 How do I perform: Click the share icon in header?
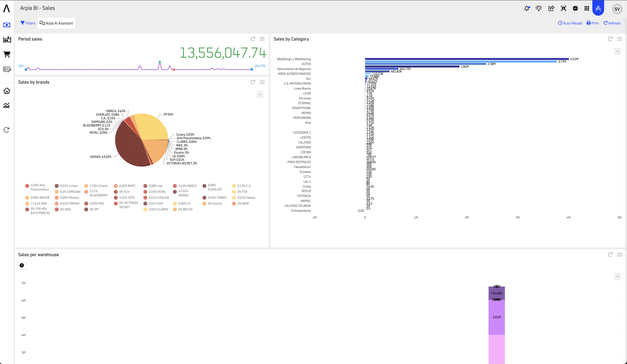pos(551,8)
